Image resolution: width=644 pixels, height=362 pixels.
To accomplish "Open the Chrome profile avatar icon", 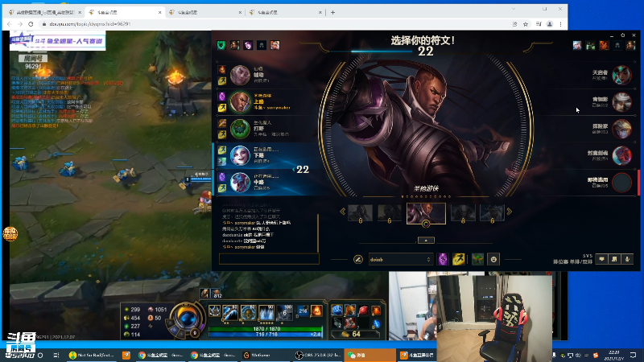I will click(x=550, y=24).
